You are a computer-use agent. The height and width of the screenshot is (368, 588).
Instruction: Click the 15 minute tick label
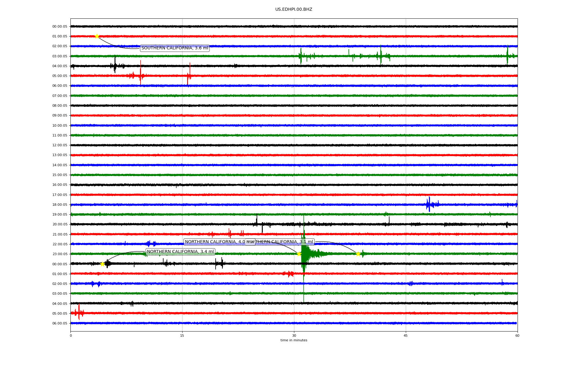pos(182,335)
